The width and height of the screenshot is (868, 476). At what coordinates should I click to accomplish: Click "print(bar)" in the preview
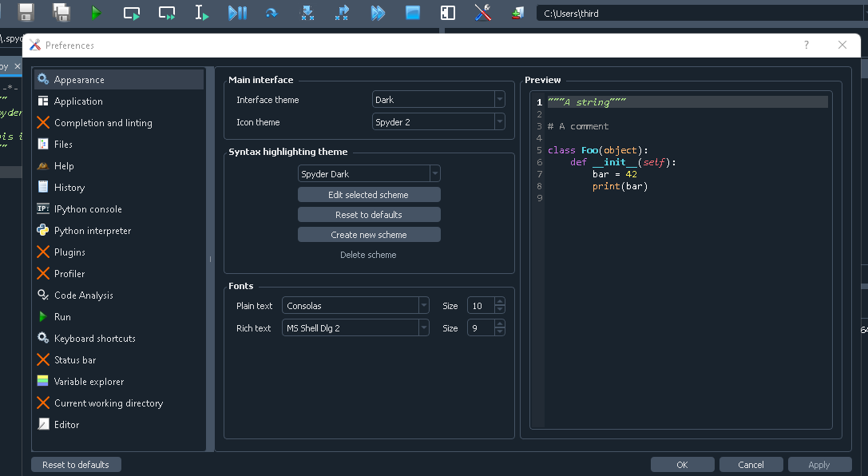[x=620, y=186]
